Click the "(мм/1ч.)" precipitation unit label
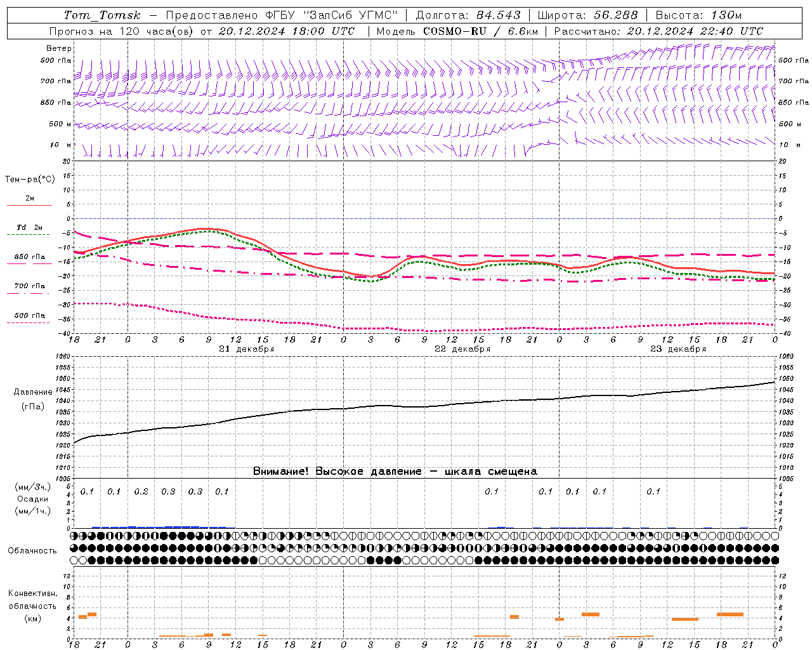Screen dimensions: 812x650 pyautogui.click(x=33, y=511)
